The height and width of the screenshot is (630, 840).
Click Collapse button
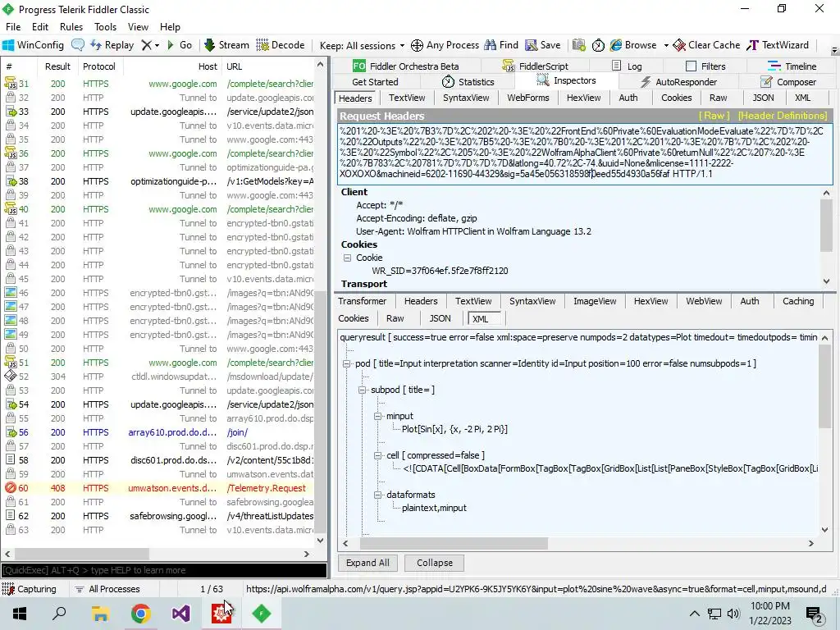point(435,563)
